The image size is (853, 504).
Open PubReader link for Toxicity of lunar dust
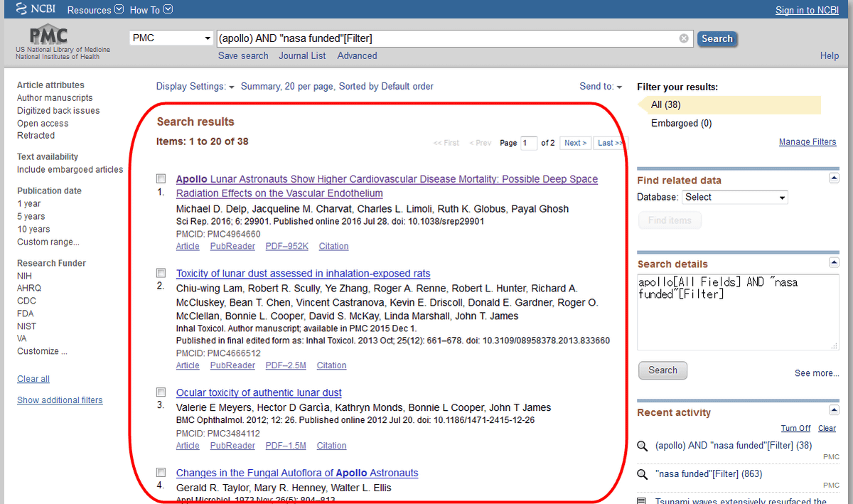tap(232, 365)
